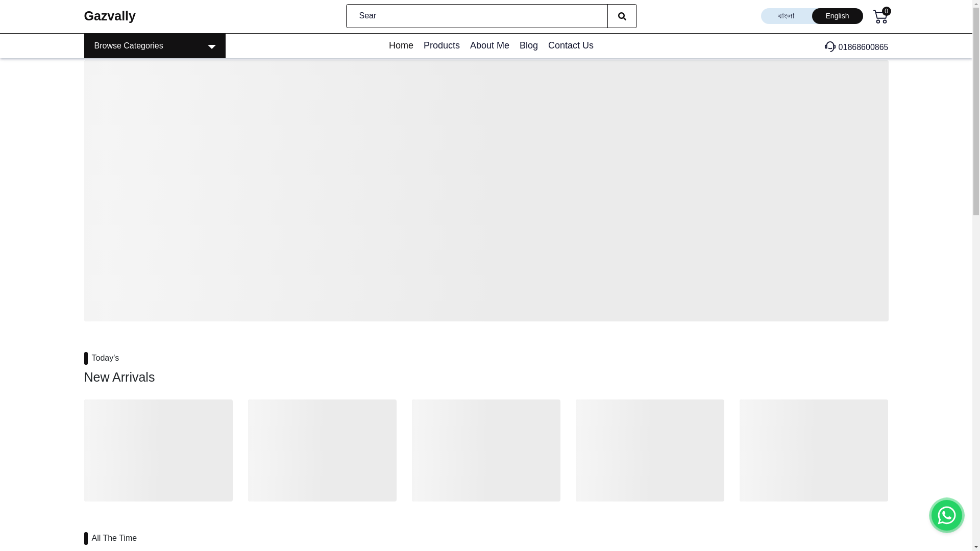Open first New Arrivals product card

pos(158,450)
